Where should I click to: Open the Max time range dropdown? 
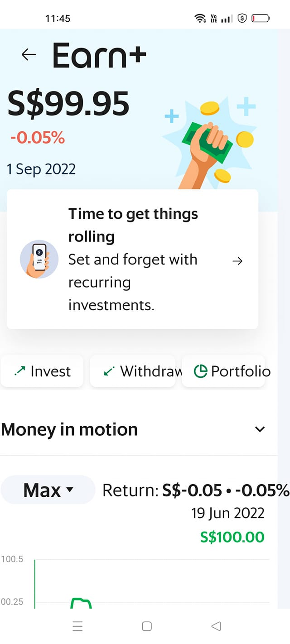(x=48, y=490)
